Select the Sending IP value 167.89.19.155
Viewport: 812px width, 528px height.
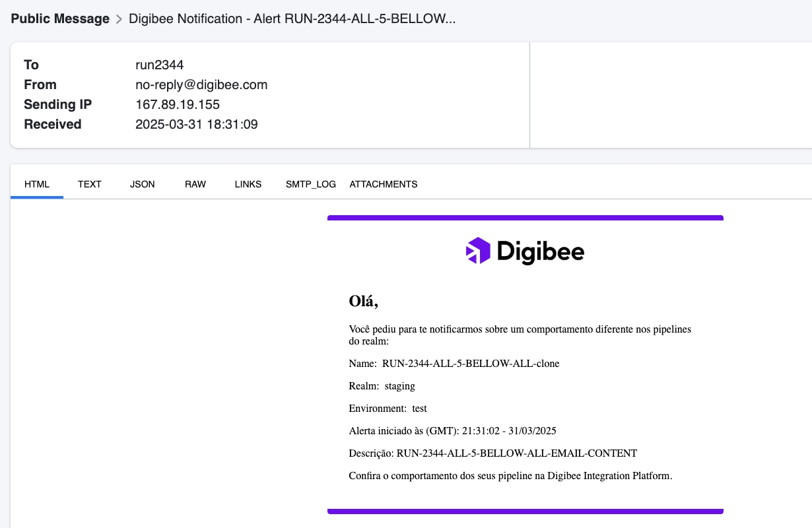tap(178, 104)
